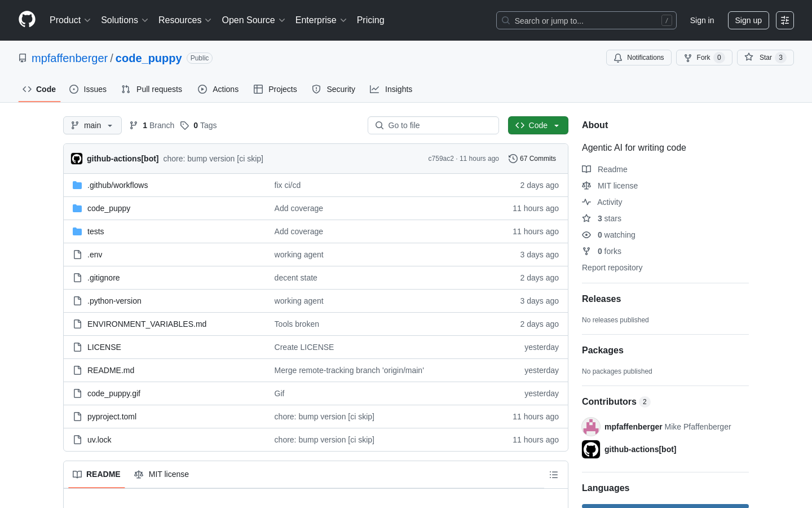The height and width of the screenshot is (508, 812).
Task: Select the MIT license tab below file list
Action: coord(161,475)
